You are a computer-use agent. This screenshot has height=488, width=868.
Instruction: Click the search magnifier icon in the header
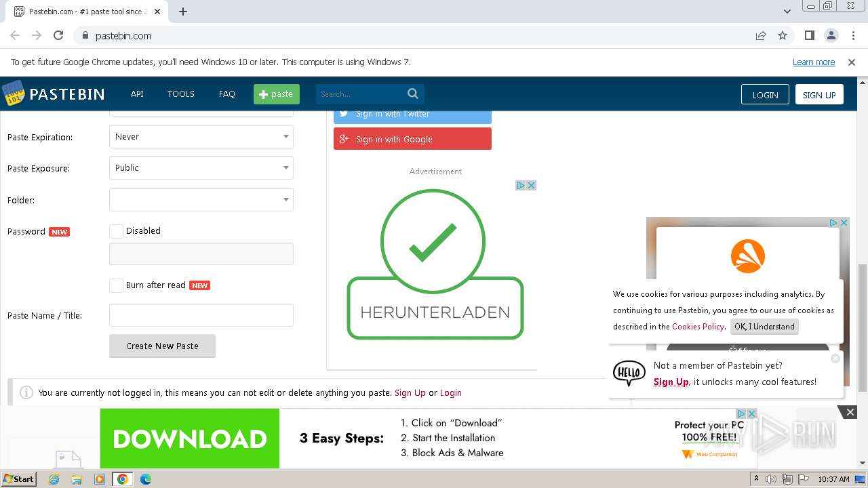tap(413, 94)
